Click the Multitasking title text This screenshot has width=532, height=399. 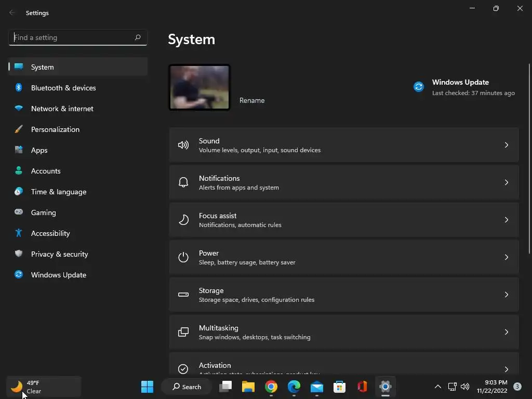click(x=219, y=328)
